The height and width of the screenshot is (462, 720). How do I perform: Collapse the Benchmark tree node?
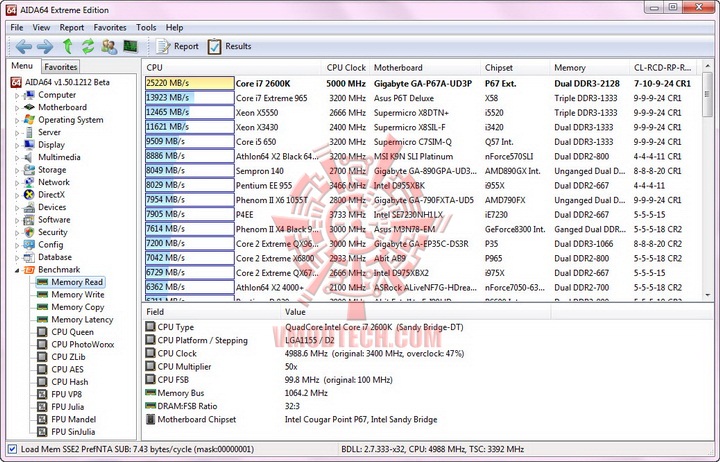pos(17,270)
